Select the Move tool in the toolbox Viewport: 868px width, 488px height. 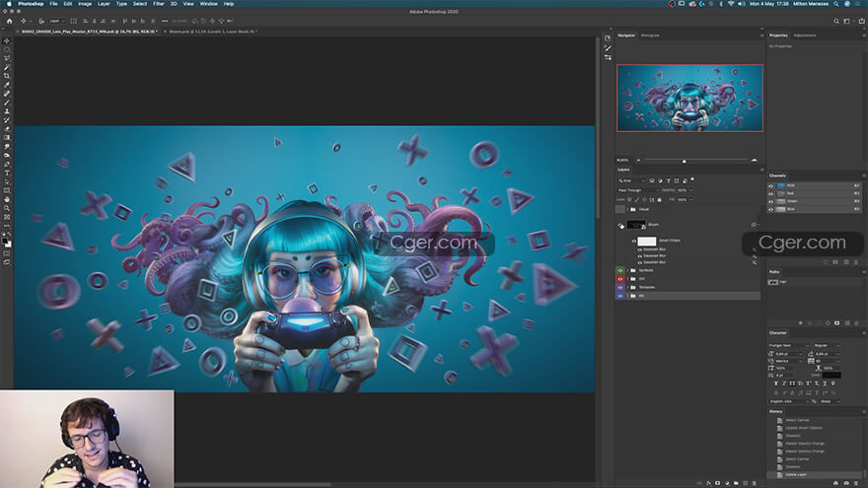pyautogui.click(x=7, y=41)
